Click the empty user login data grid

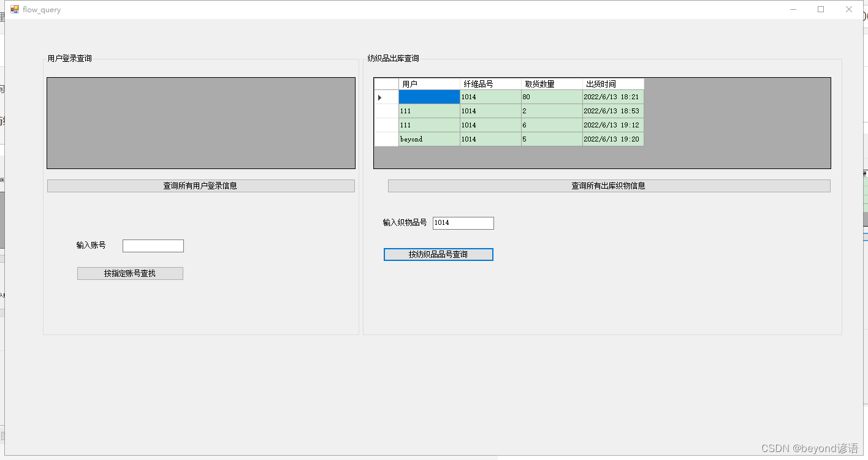(201, 123)
